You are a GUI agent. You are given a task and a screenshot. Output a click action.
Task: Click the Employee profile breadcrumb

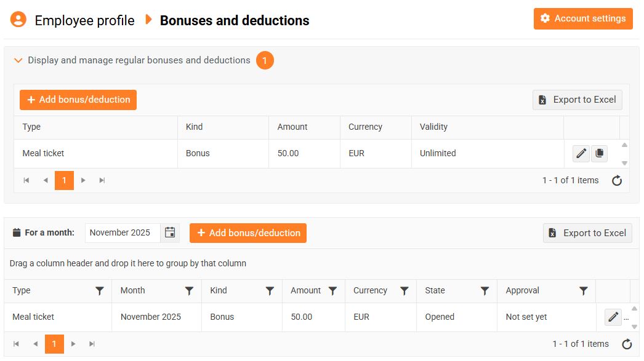84,20
